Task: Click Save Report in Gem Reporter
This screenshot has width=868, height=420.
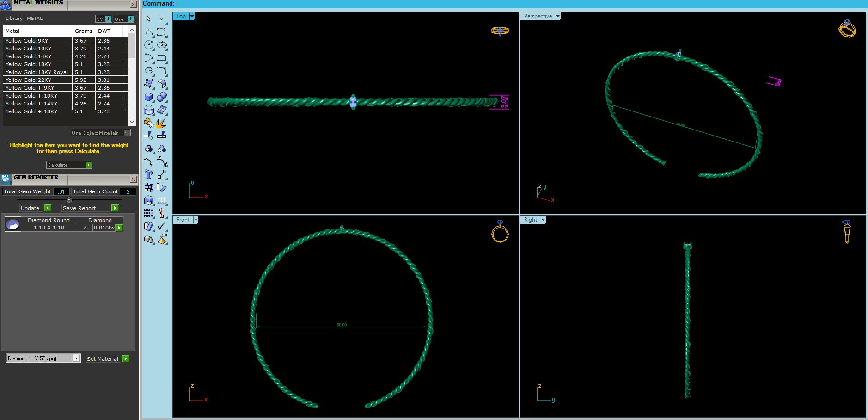Action: point(91,208)
